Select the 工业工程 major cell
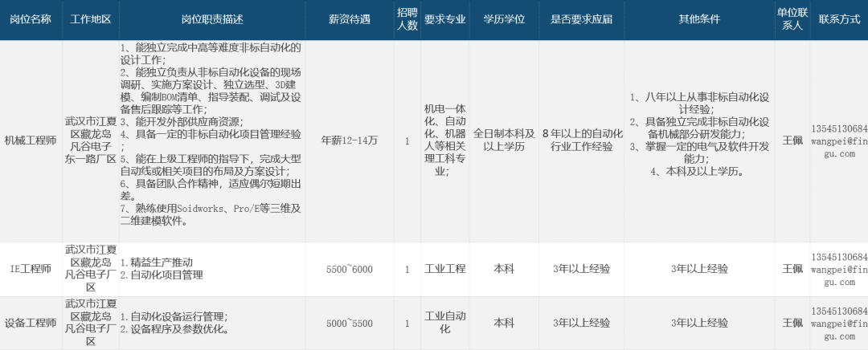 445,269
